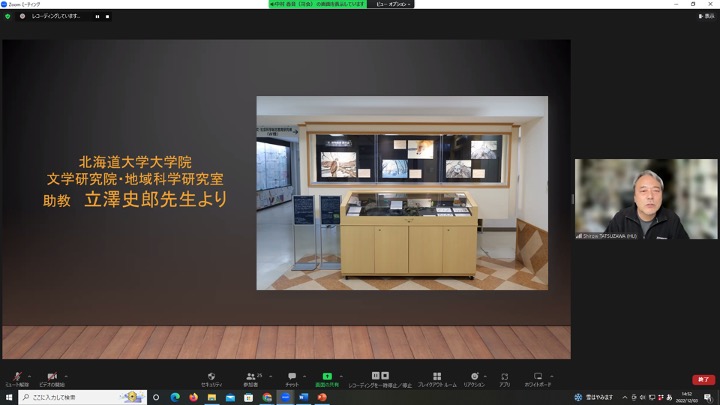Switch view using top-right View button
Viewport: 720px width, 405px height.
click(706, 16)
